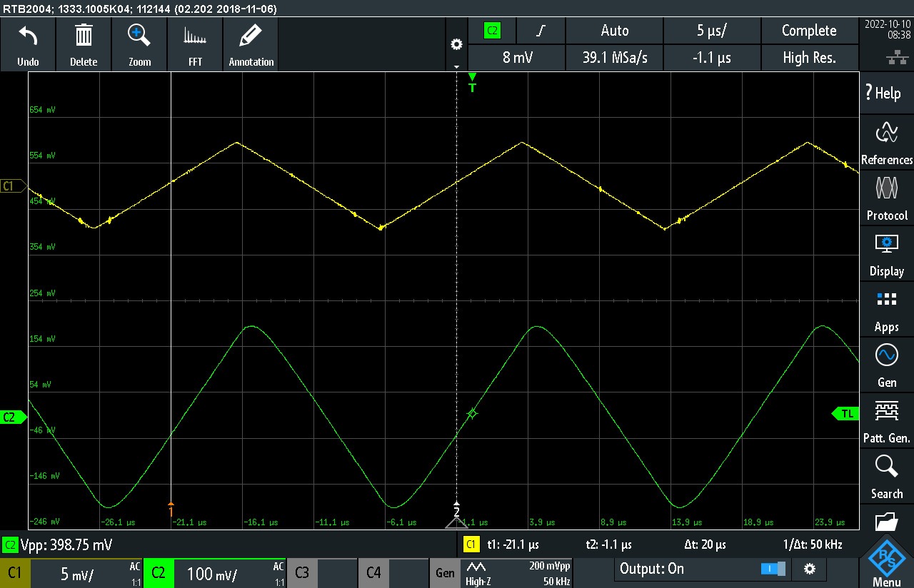The width and height of the screenshot is (914, 588).
Task: Open triangle waveform generator settings
Action: pos(516,573)
